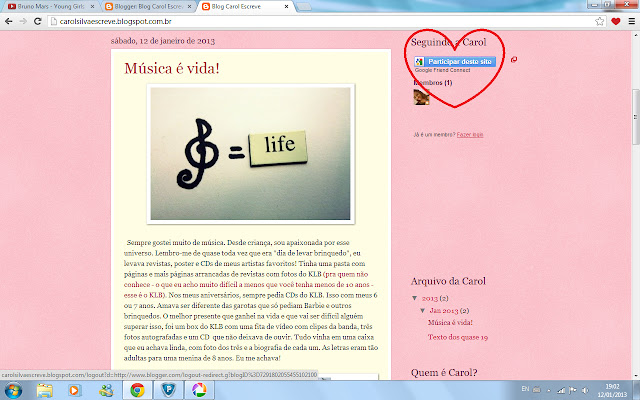The width and height of the screenshot is (640, 400).
Task: Click the Action Center flag icon
Action: click(x=573, y=390)
